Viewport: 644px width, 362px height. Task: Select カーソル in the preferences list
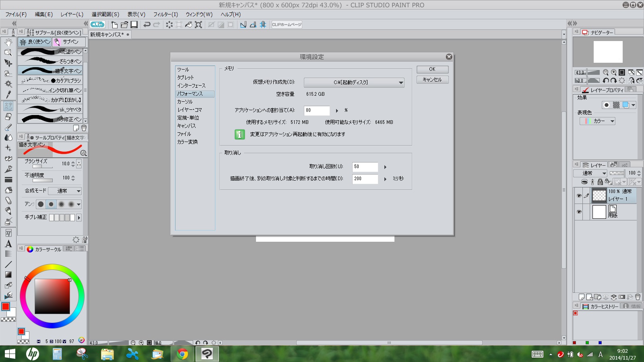pos(185,102)
